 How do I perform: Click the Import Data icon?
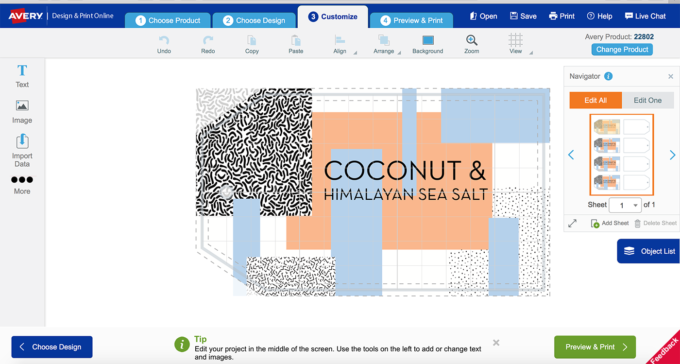[22, 151]
